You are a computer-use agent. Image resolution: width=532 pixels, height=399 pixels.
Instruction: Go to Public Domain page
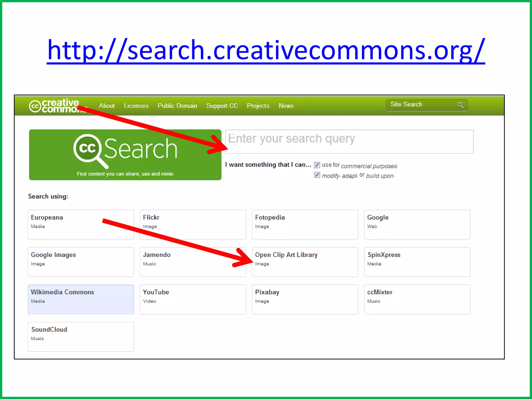pyautogui.click(x=177, y=106)
